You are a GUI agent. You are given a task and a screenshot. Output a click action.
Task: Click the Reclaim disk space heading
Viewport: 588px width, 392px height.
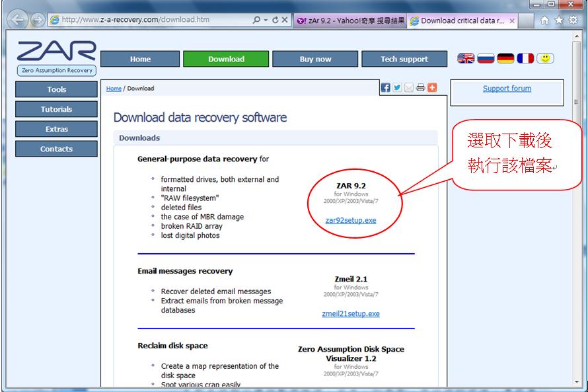click(172, 346)
